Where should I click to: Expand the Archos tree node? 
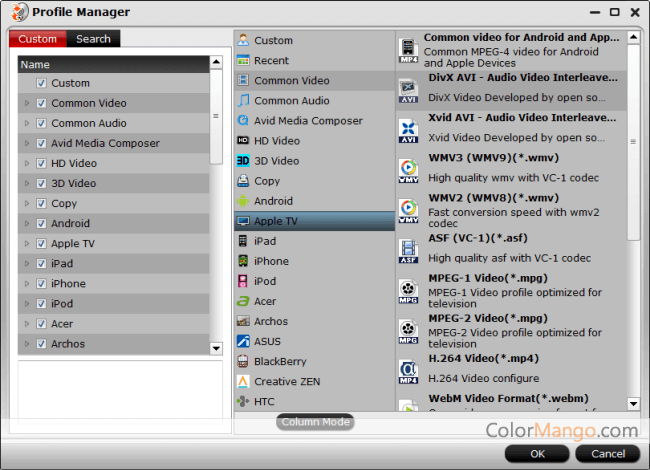coord(27,343)
